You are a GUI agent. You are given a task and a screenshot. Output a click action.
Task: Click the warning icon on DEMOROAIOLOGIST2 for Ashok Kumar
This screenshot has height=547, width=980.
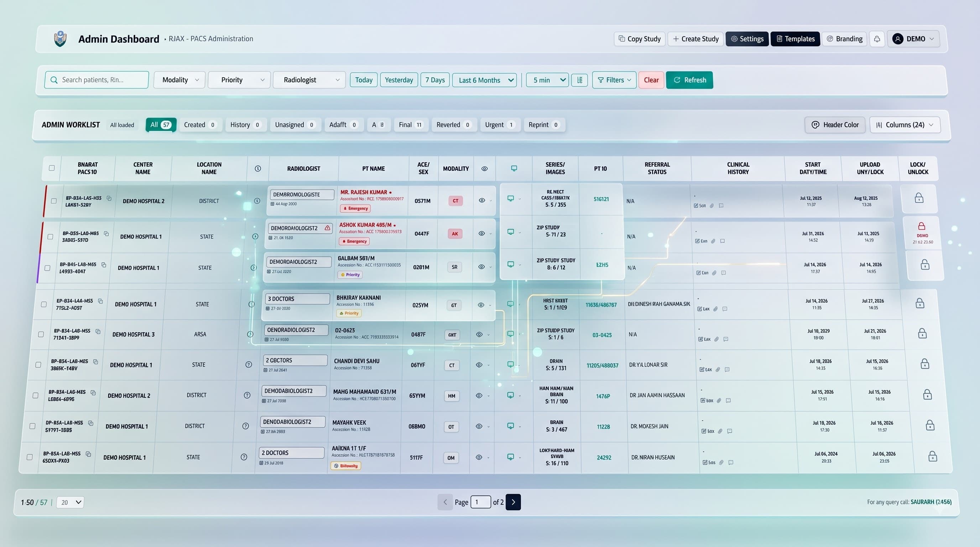328,228
